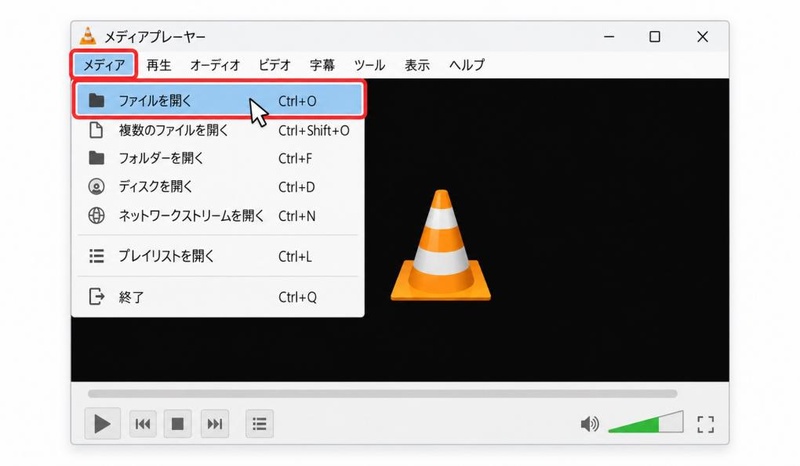This screenshot has width=800, height=466.
Task: Click the VLC cone icon in title bar
Action: (88, 36)
